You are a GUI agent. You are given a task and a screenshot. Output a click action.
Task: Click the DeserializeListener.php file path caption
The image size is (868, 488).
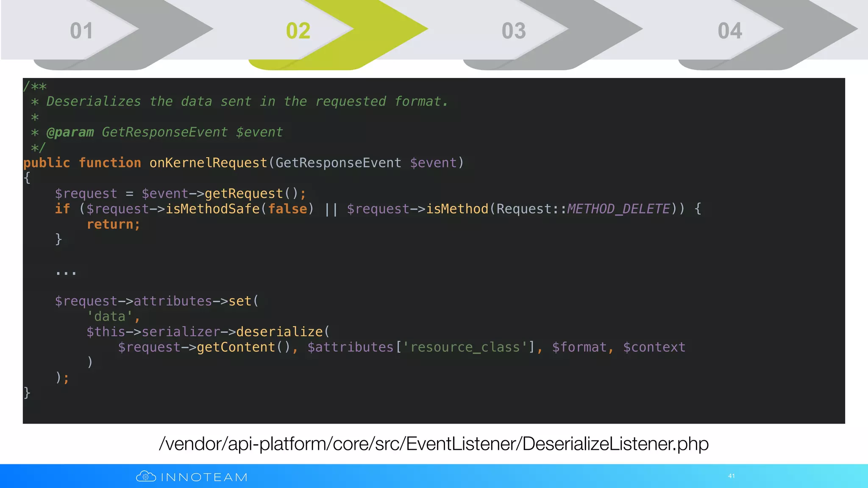[x=434, y=444]
